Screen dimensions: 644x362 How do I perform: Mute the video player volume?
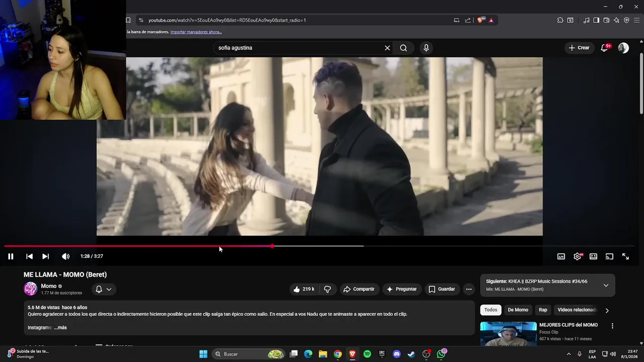click(x=65, y=256)
